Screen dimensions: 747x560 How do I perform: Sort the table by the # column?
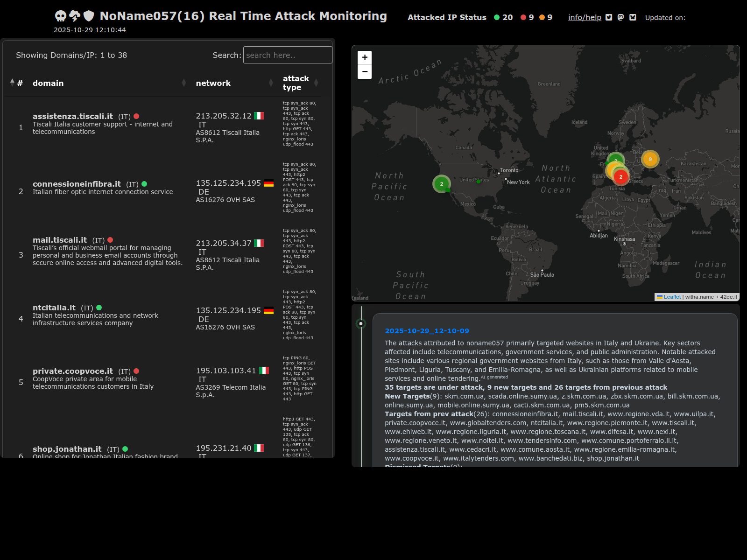coord(17,83)
